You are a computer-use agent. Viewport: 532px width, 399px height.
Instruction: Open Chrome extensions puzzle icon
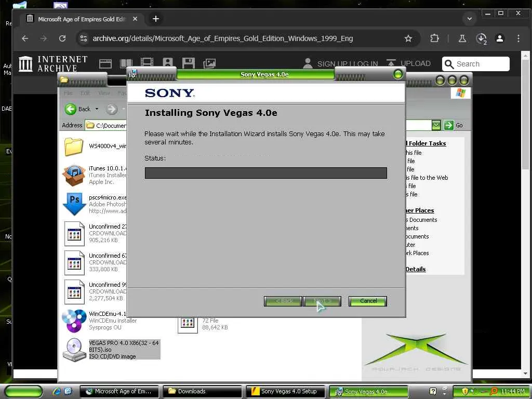pos(434,38)
